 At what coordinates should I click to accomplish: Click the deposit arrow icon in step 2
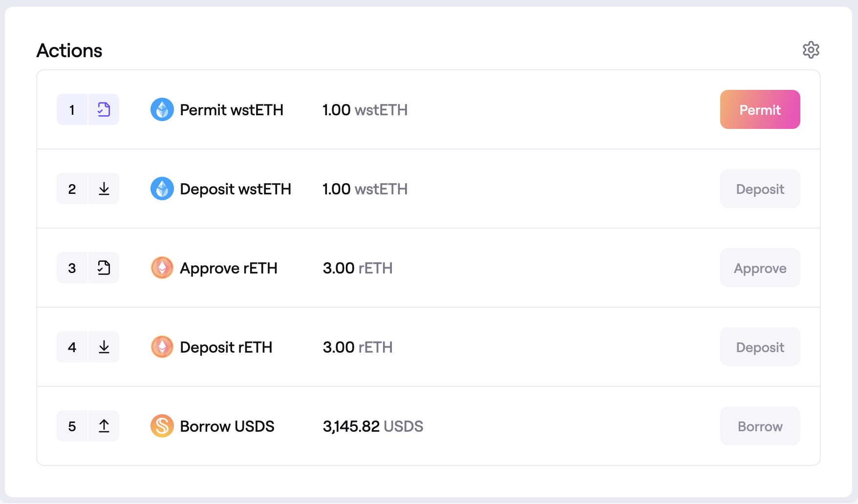point(104,189)
